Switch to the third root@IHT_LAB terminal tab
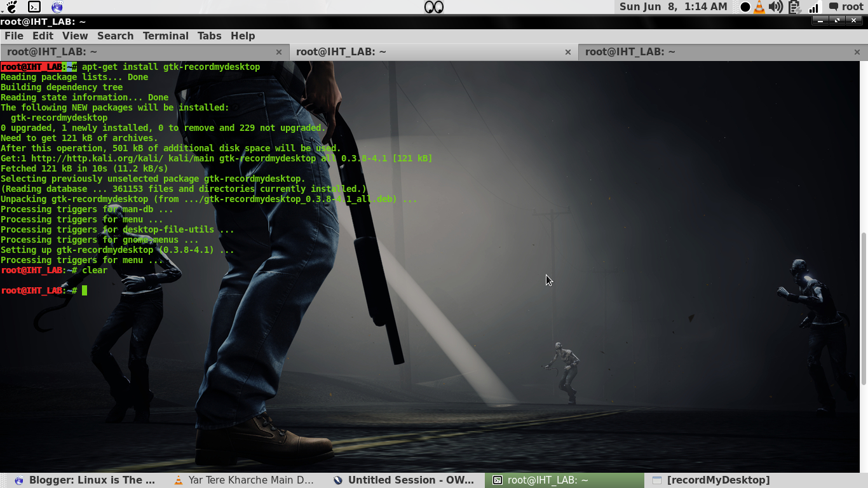 click(722, 52)
